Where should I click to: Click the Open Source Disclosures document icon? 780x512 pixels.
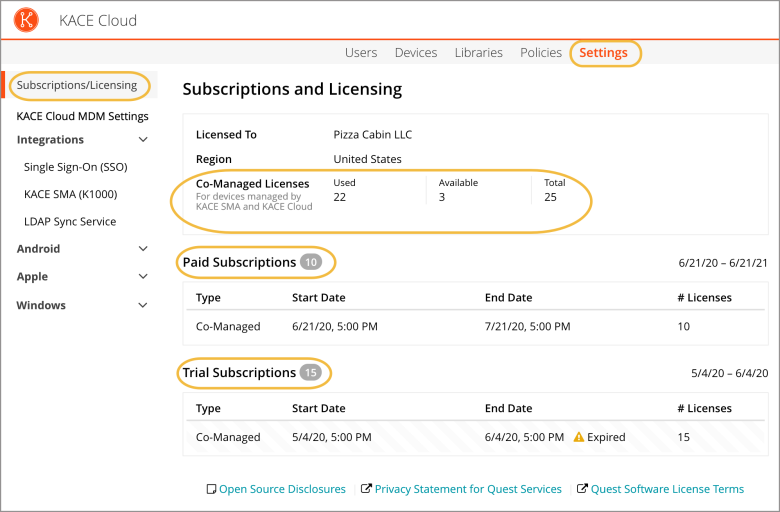(211, 489)
